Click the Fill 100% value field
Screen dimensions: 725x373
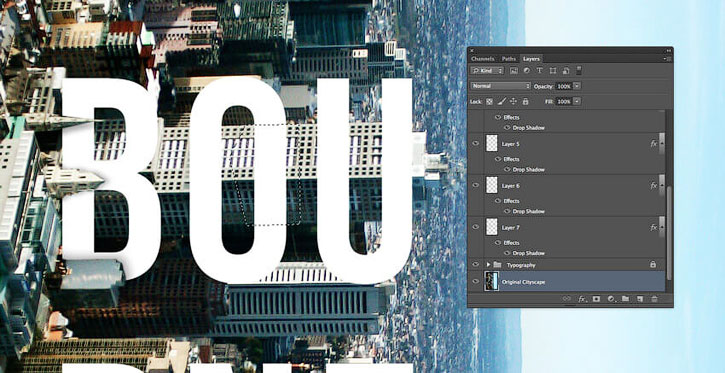coord(564,101)
